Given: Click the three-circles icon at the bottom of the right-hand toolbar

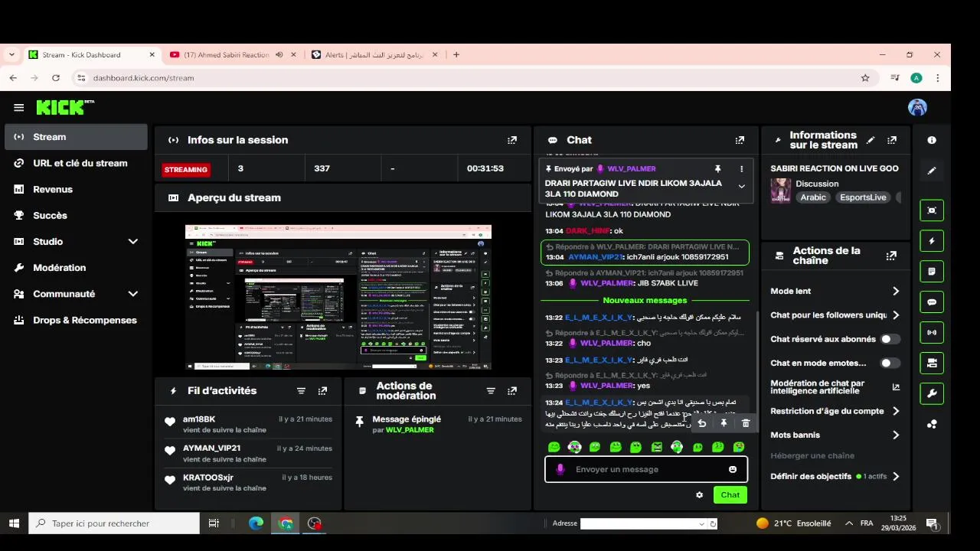Looking at the screenshot, I should coord(932,424).
